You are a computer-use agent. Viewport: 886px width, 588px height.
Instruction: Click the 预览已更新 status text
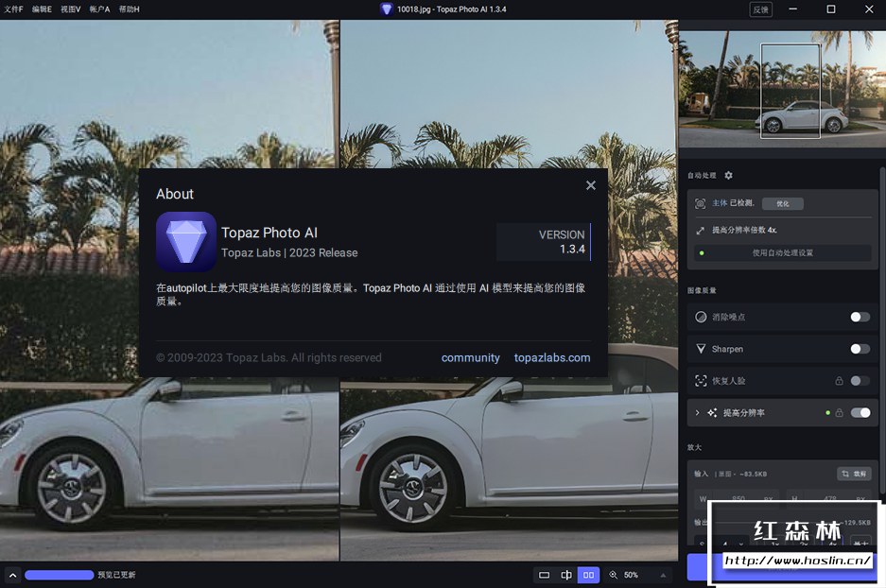click(x=116, y=575)
